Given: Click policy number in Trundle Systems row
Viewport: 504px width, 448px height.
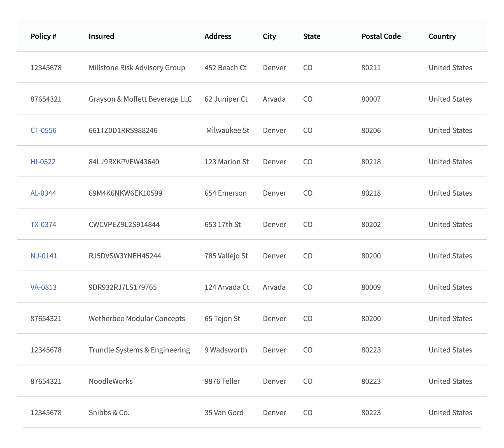Looking at the screenshot, I should pos(46,350).
